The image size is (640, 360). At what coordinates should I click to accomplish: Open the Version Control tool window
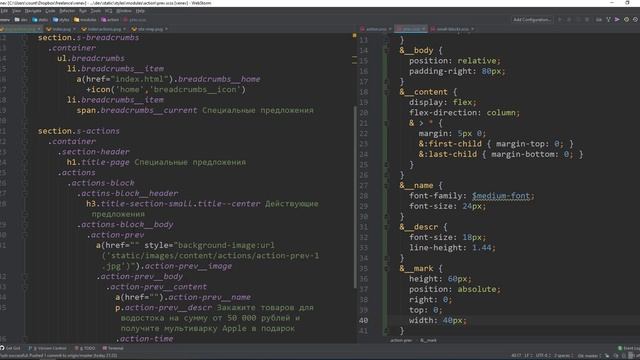point(47,349)
